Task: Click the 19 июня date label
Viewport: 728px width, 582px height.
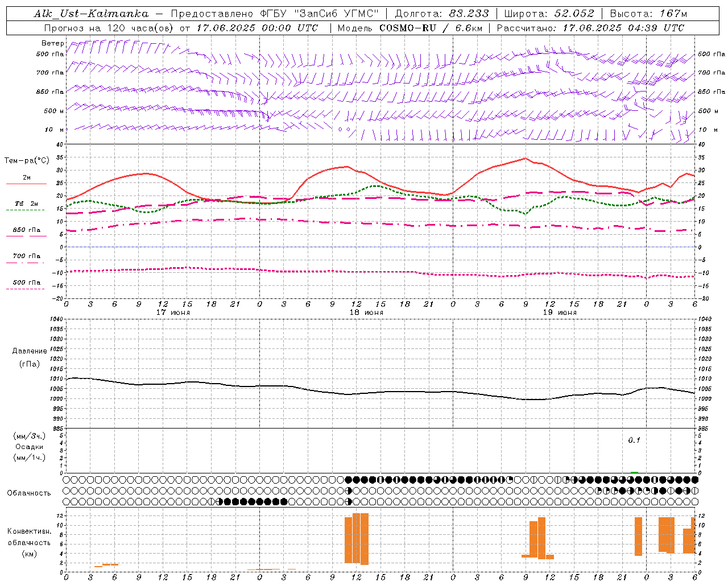Action: (559, 313)
